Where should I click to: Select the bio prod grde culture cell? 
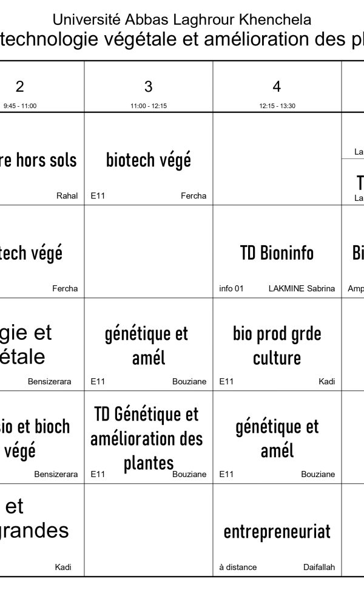click(x=277, y=345)
